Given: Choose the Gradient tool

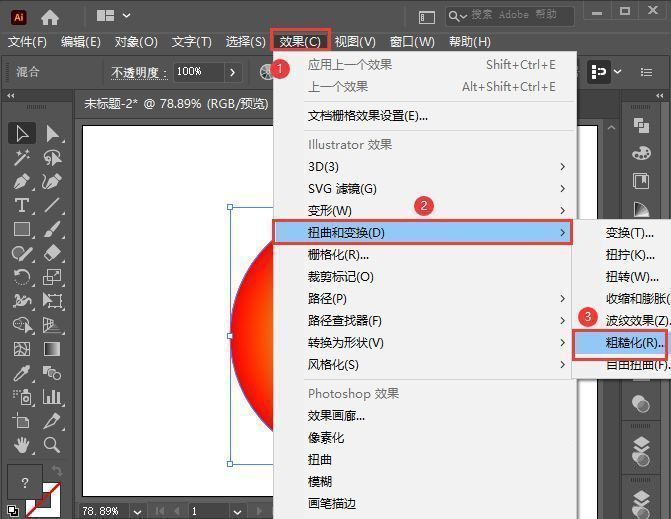Looking at the screenshot, I should (x=52, y=349).
